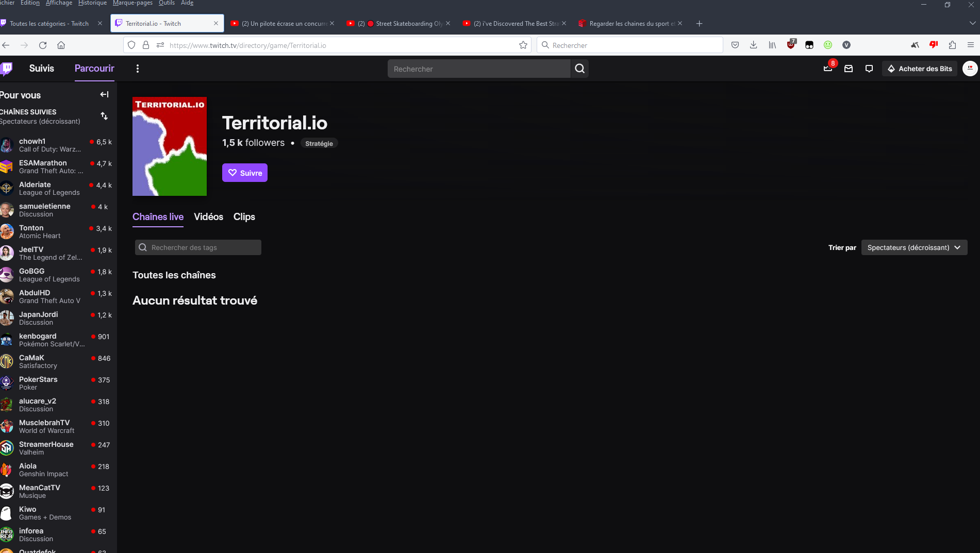Switch to the Clips tab
This screenshot has width=980, height=553.
click(244, 217)
